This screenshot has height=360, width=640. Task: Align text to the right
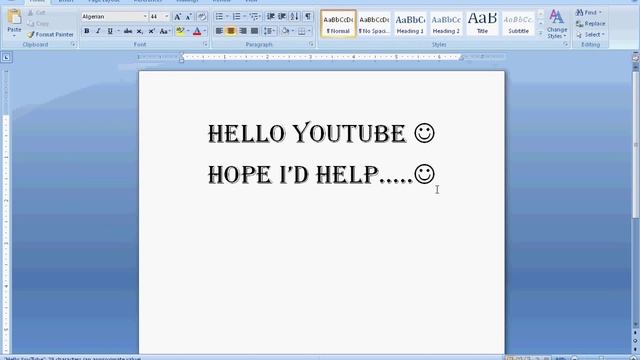[242, 31]
